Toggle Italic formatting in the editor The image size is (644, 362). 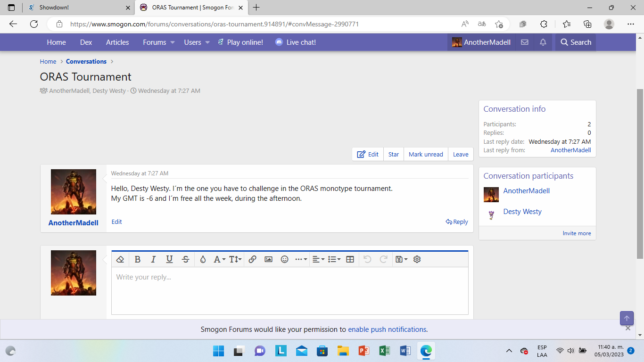153,259
